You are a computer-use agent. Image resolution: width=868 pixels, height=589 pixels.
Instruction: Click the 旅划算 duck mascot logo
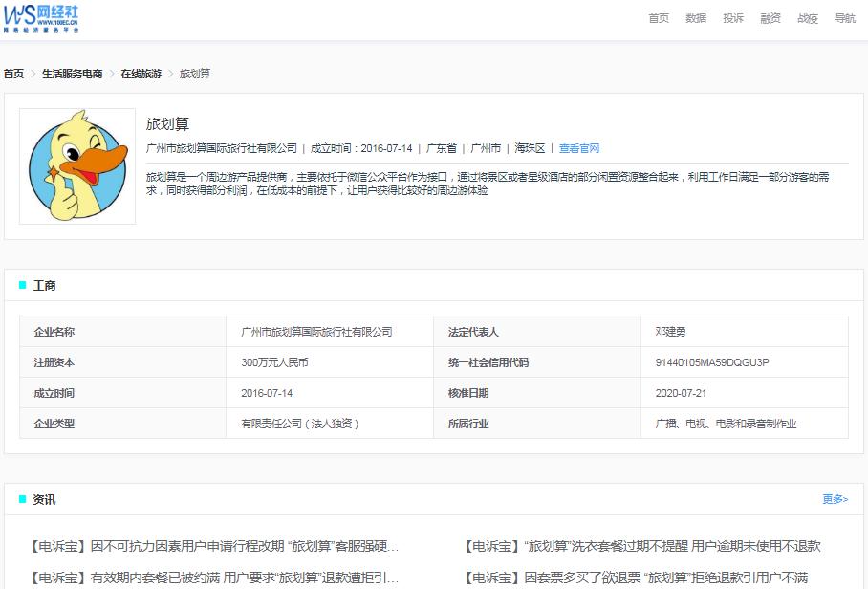click(x=76, y=164)
